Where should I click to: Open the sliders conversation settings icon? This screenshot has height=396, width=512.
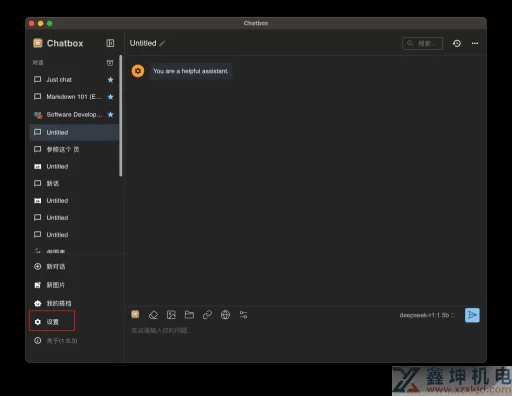point(243,315)
